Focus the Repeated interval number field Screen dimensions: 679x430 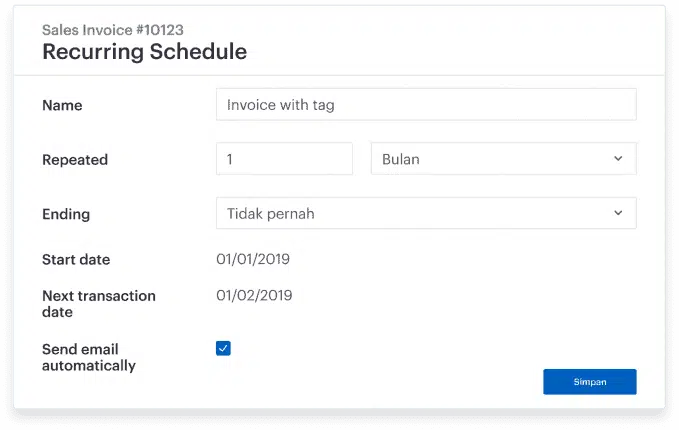(284, 159)
